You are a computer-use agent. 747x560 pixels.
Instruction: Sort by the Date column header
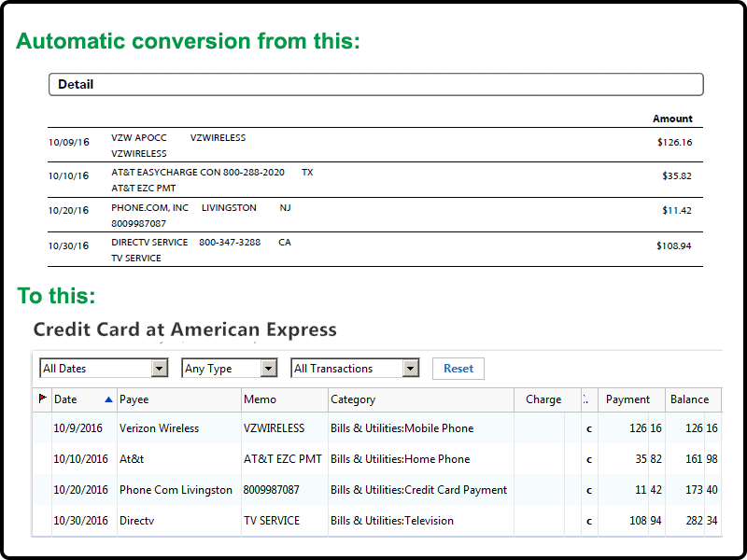tap(83, 399)
